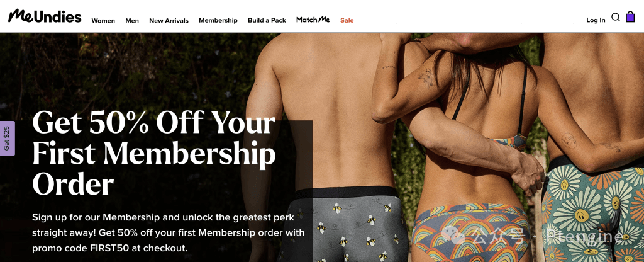This screenshot has width=644, height=262.
Task: Go to New Arrivals
Action: (x=169, y=21)
